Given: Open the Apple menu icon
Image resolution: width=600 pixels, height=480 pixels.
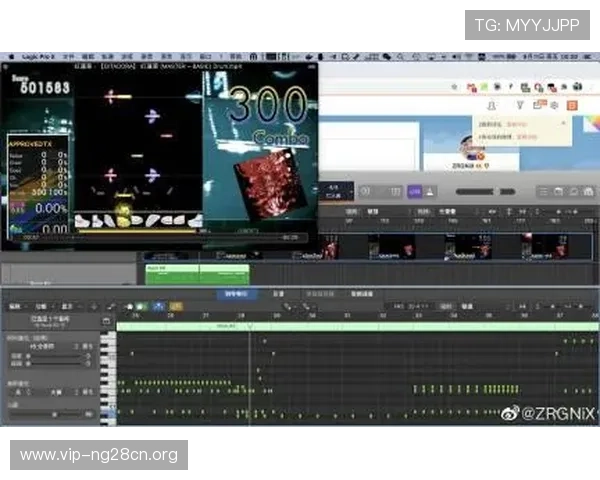Looking at the screenshot, I should [9, 57].
